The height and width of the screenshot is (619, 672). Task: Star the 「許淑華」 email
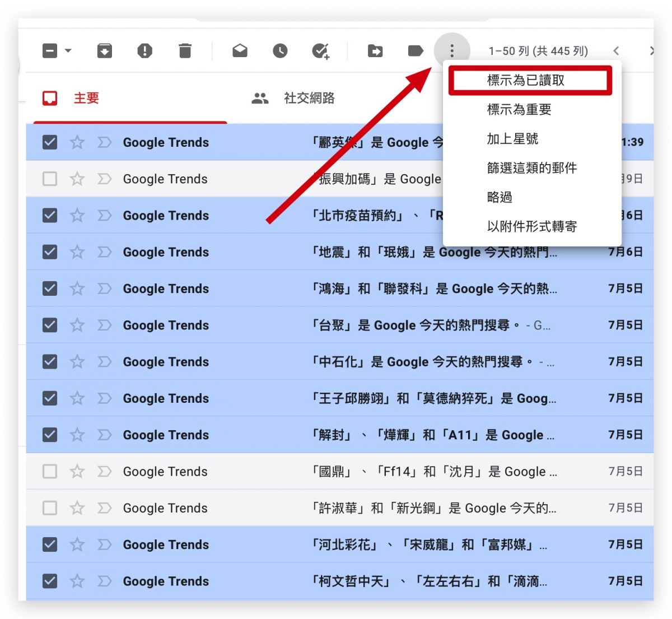tap(77, 508)
